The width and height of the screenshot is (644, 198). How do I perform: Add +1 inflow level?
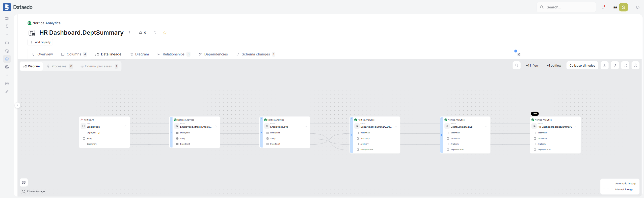coord(532,65)
